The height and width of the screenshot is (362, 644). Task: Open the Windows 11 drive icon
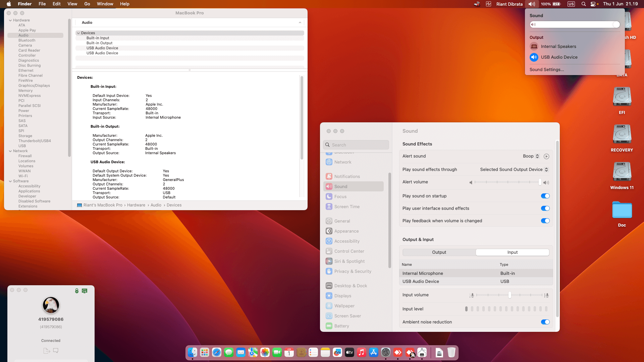tap(622, 172)
